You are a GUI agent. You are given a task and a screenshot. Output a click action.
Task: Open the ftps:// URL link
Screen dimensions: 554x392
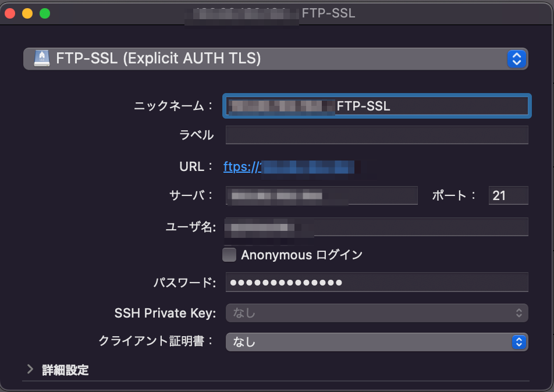(289, 167)
